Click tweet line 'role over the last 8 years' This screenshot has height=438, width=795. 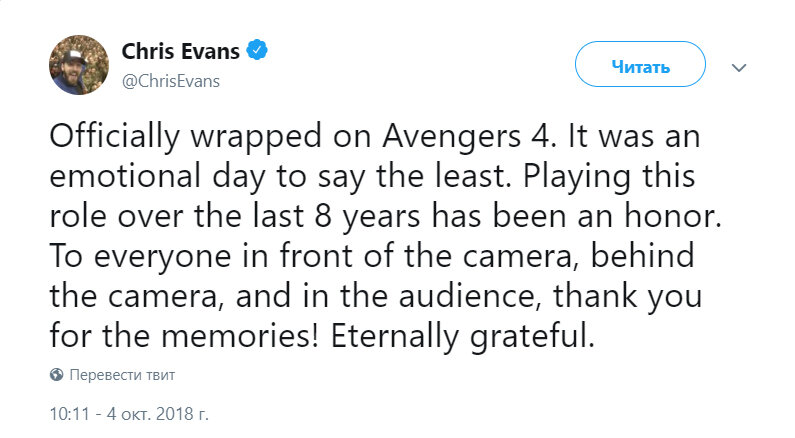coord(385,217)
